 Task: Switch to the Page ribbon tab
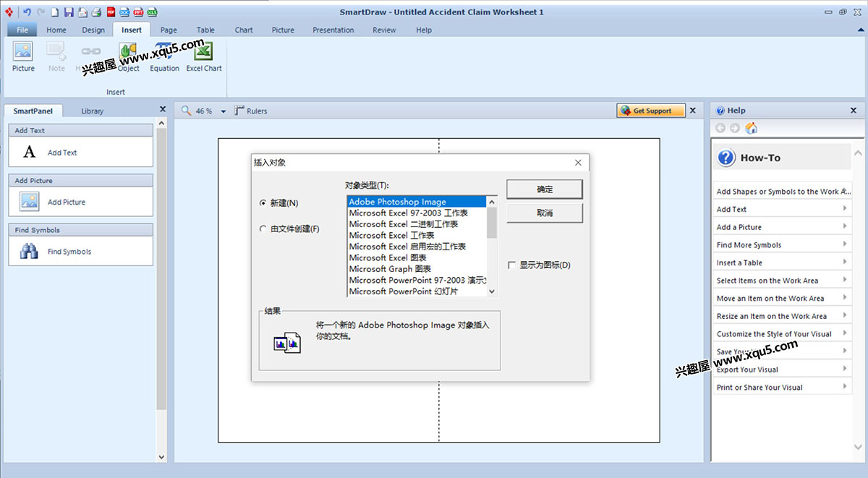click(169, 30)
